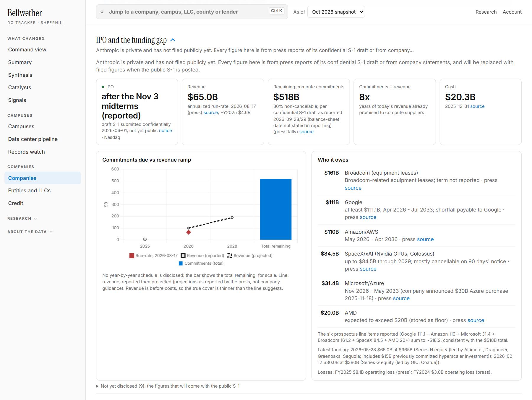The width and height of the screenshot is (532, 400).
Task: Open the As of snapshot dropdown
Action: pyautogui.click(x=336, y=12)
